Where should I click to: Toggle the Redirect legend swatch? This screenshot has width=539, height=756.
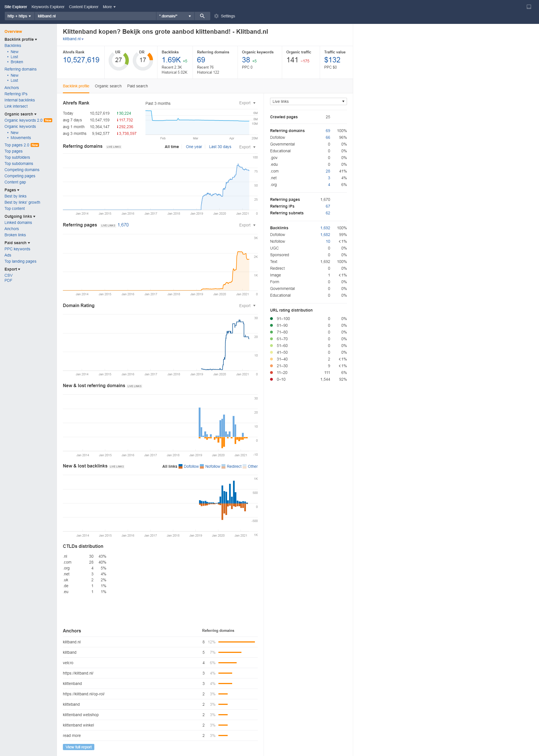(x=223, y=466)
